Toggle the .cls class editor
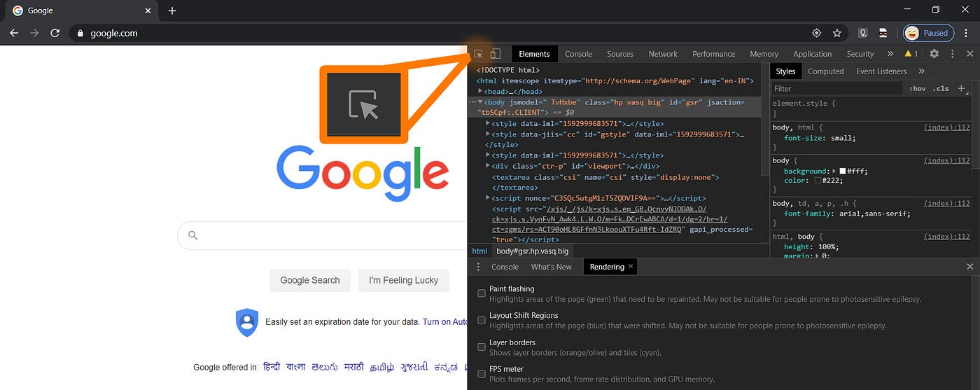The width and height of the screenshot is (980, 390). [x=941, y=88]
